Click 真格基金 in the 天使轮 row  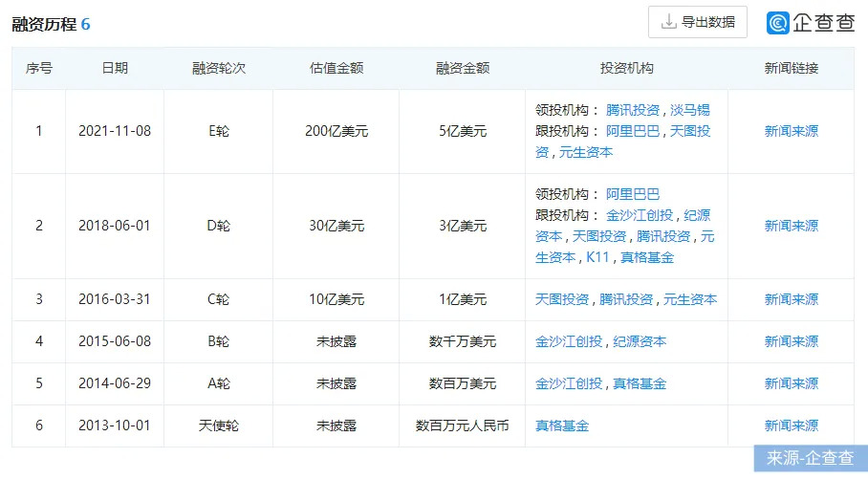[562, 425]
